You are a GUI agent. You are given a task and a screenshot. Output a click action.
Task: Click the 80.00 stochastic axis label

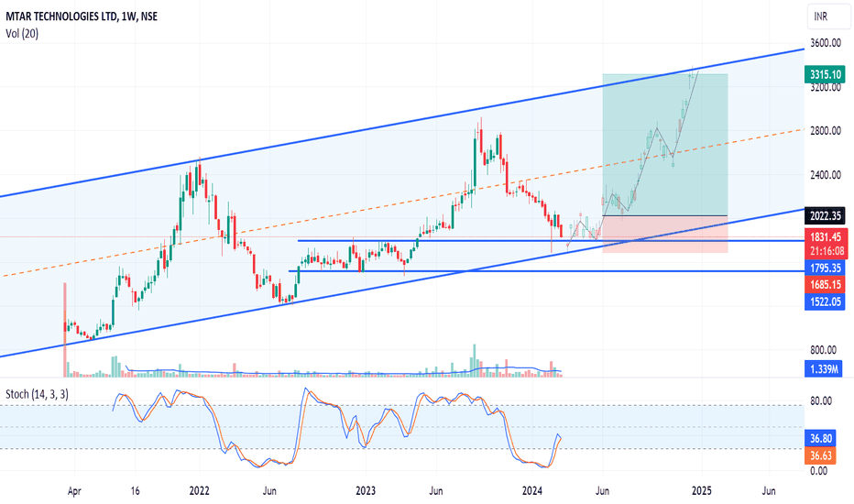click(x=821, y=401)
